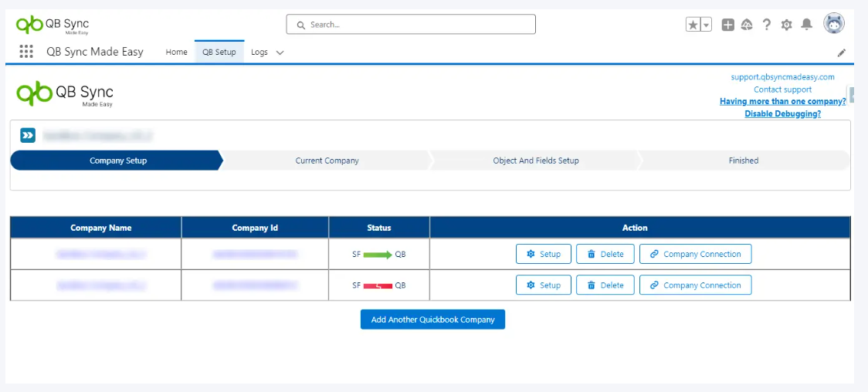Screen dimensions: 868x392
Task: Click Add Another Quickbook Company button
Action: pyautogui.click(x=433, y=319)
